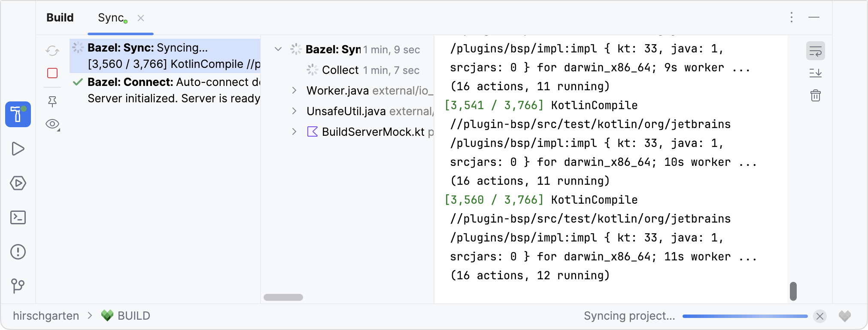Collapse the Bazel Sync tree node
The width and height of the screenshot is (868, 330).
point(278,49)
